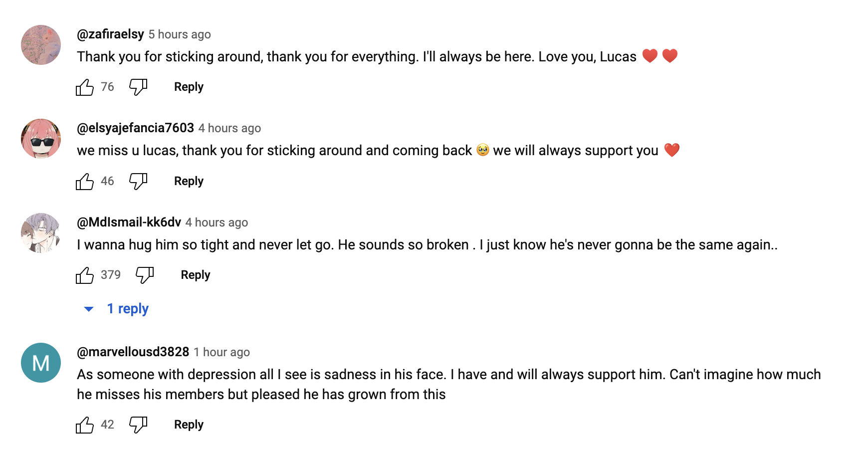Click @zafiraelsy's pink profile avatar
Image resolution: width=868 pixels, height=450 pixels.
(x=41, y=45)
